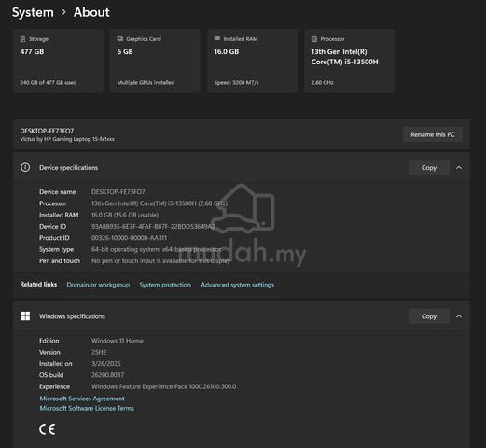Click the Rename this PC button
Image resolution: width=486 pixels, height=448 pixels.
(433, 134)
